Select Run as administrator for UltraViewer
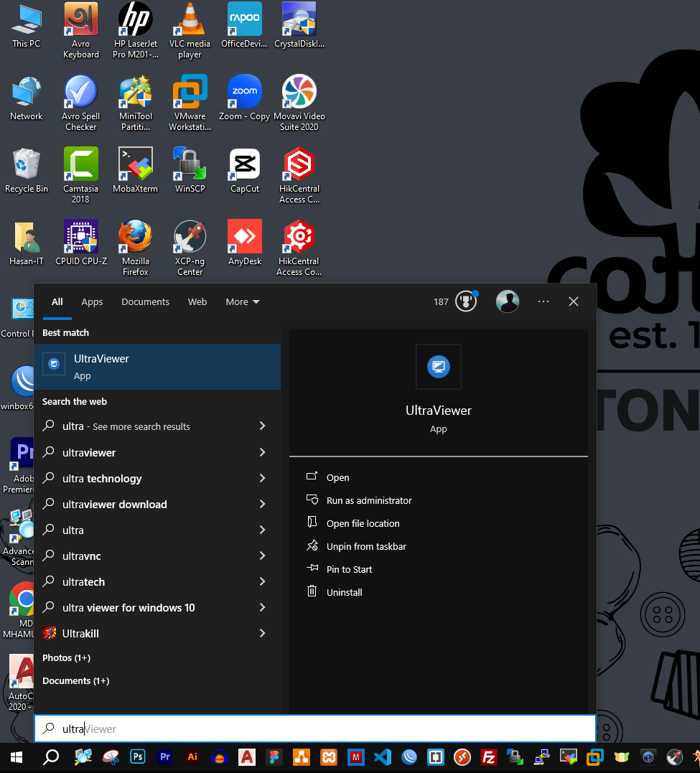Image resolution: width=700 pixels, height=773 pixels. coord(369,500)
